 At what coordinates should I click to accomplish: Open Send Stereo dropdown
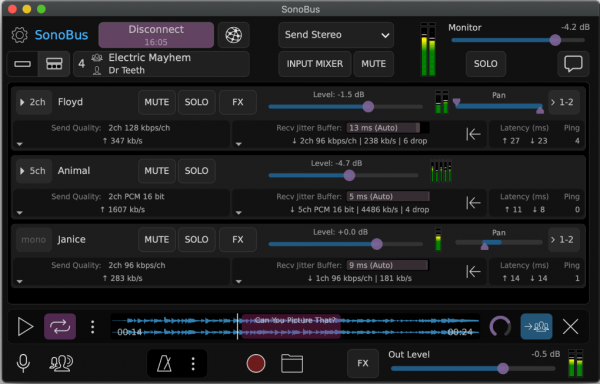coord(336,35)
